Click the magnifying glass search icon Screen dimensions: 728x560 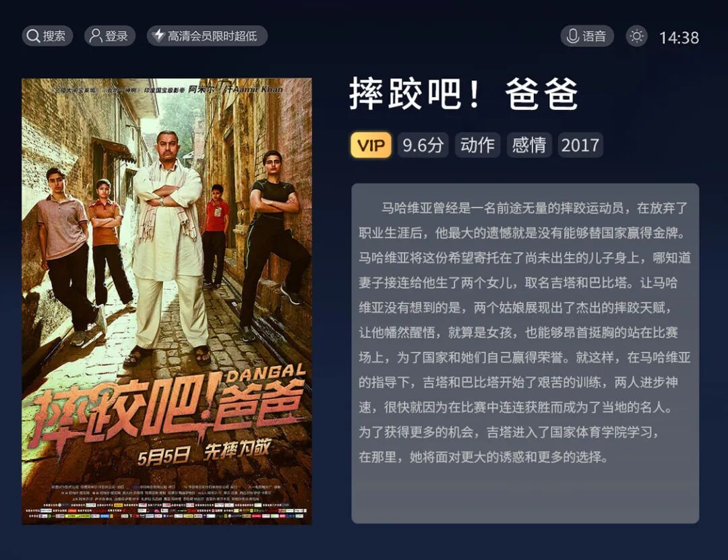[x=33, y=36]
